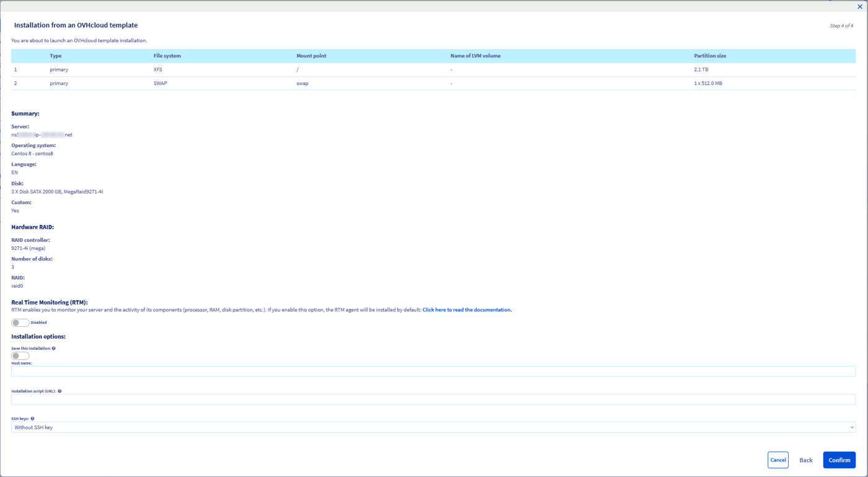Enable the Real Time Monitoring toggle
The height and width of the screenshot is (477, 868).
[20, 323]
